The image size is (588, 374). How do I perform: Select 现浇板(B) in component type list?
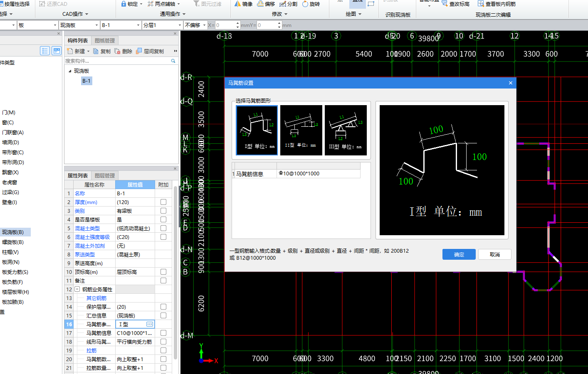(x=13, y=232)
